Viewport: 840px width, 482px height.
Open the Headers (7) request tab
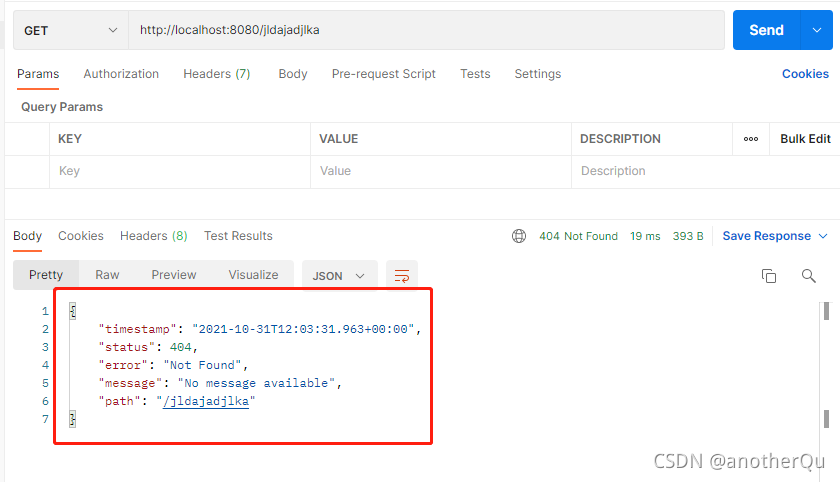pos(216,74)
